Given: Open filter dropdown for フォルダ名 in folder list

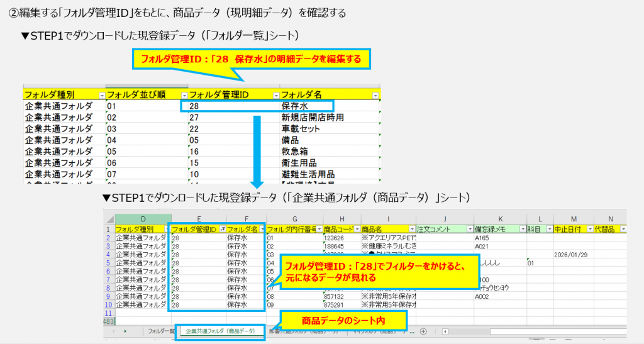Looking at the screenshot, I should point(375,95).
